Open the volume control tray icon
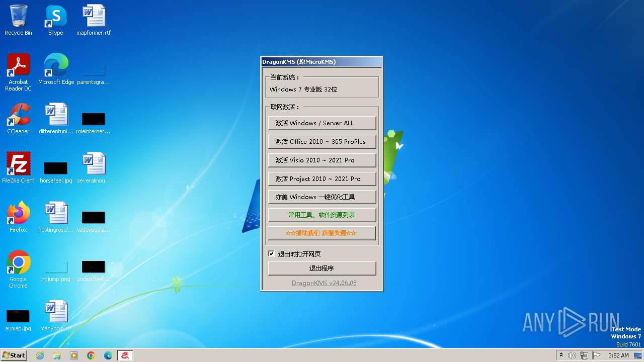Screen dimensions: 644x362 point(572,355)
